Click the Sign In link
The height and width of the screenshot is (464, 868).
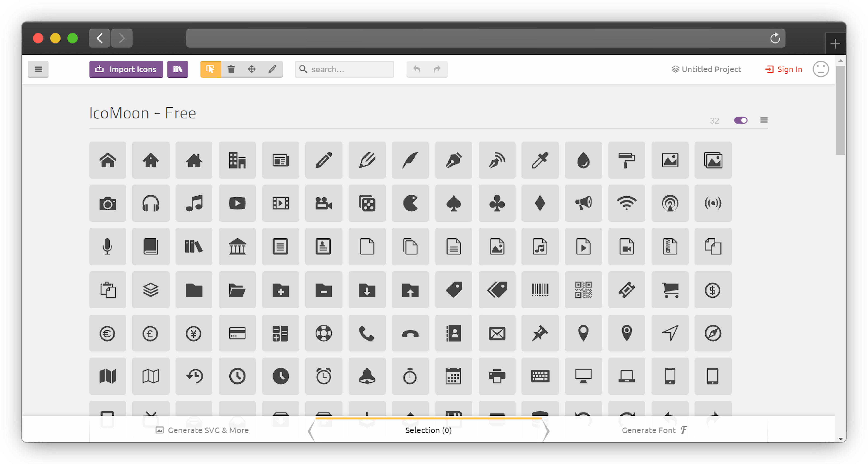coord(784,69)
